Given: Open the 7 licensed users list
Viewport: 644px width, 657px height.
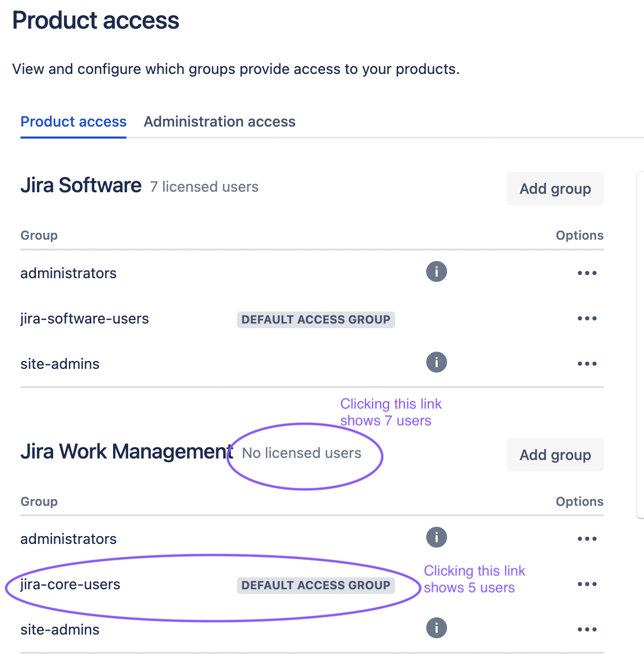Looking at the screenshot, I should [204, 187].
